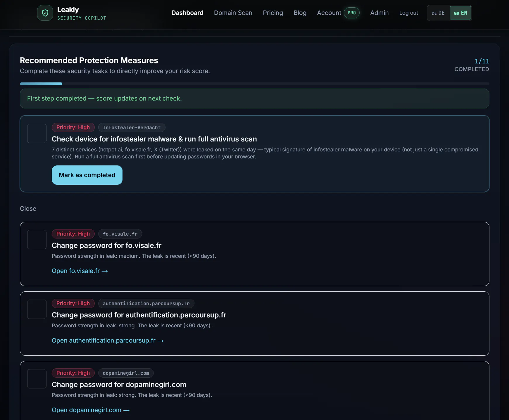509x420 pixels.
Task: Log out of the account
Action: 408,13
